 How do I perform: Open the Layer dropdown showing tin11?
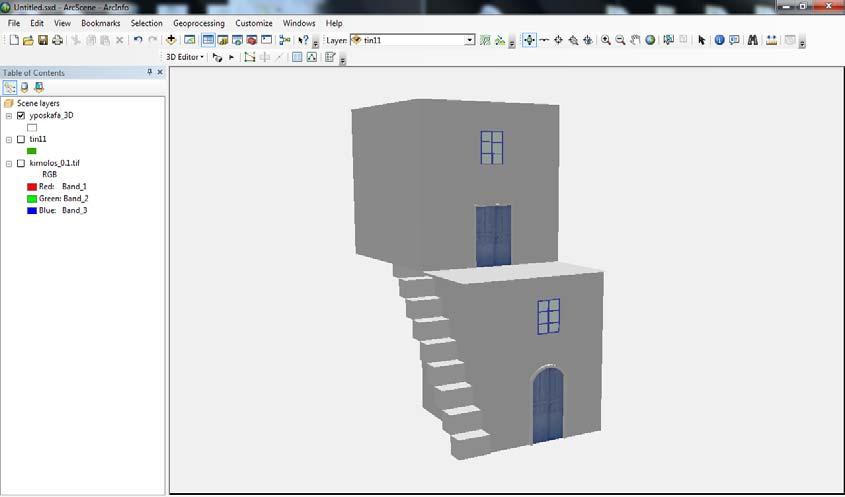[x=469, y=40]
